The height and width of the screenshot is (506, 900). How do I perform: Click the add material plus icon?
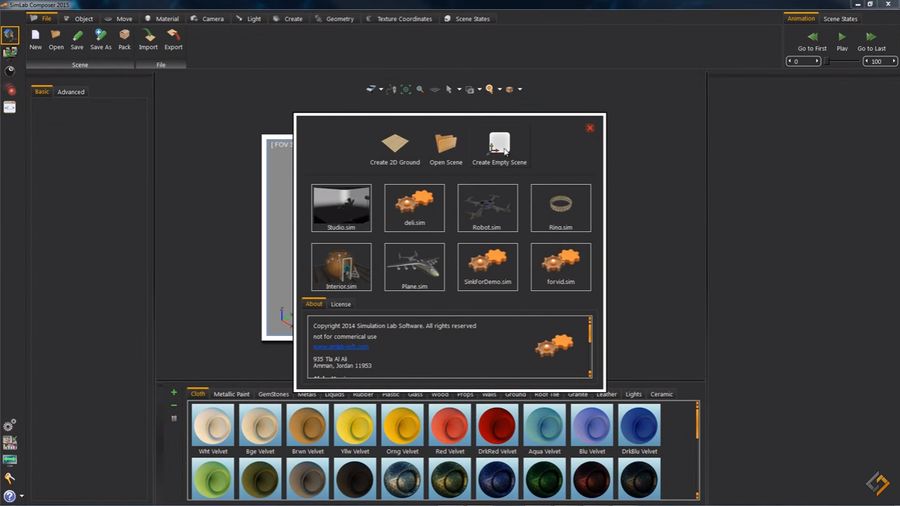pyautogui.click(x=174, y=392)
